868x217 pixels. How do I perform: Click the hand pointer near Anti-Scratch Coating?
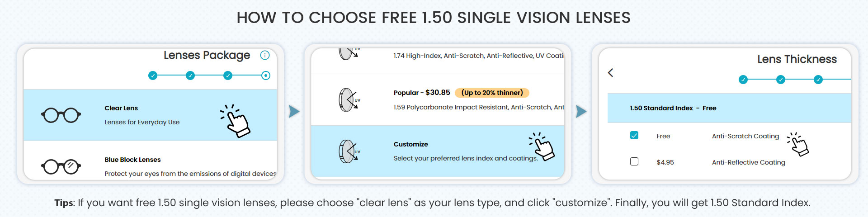click(x=798, y=144)
